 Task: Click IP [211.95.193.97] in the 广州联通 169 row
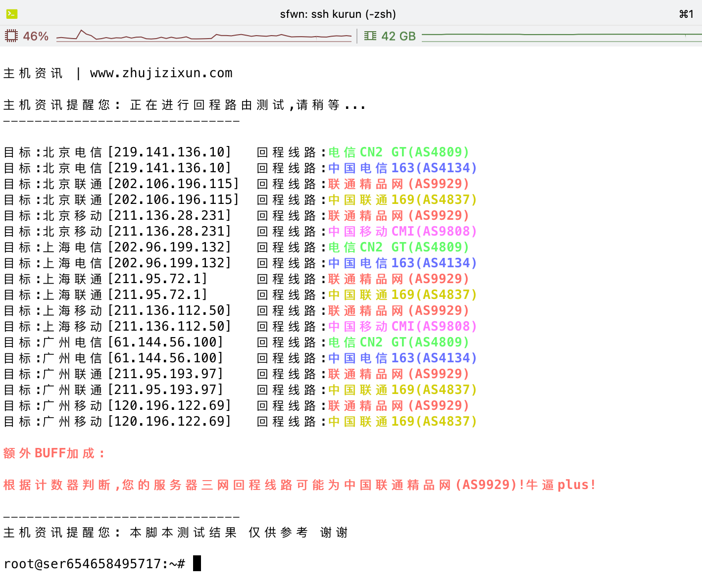point(165,390)
